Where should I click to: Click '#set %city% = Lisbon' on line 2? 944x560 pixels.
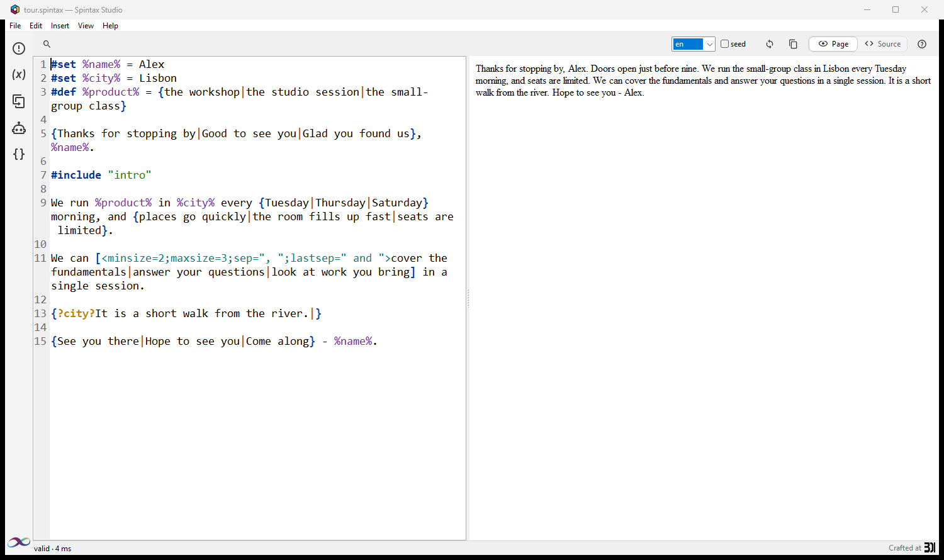[x=114, y=78]
